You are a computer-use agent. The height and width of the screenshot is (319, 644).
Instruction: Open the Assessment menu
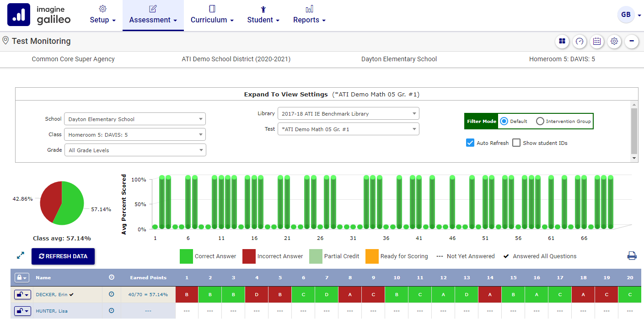pos(153,15)
